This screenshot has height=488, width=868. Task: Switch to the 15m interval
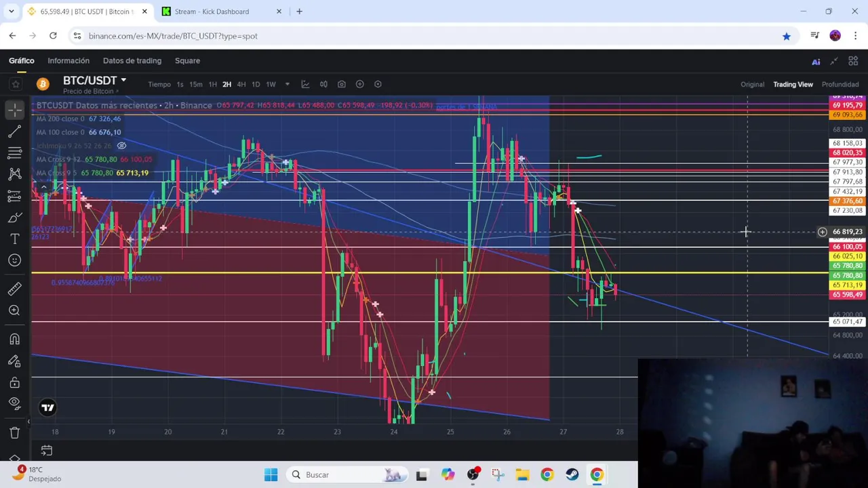click(x=196, y=84)
